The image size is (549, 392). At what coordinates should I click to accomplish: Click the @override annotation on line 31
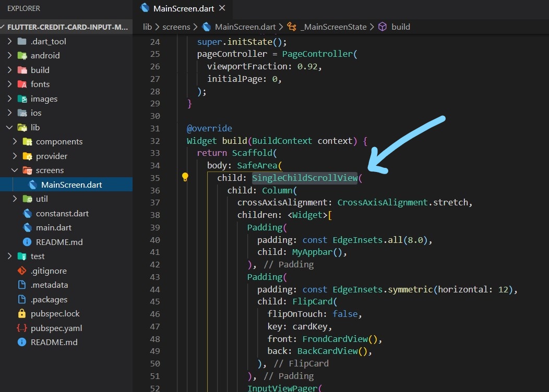point(209,128)
